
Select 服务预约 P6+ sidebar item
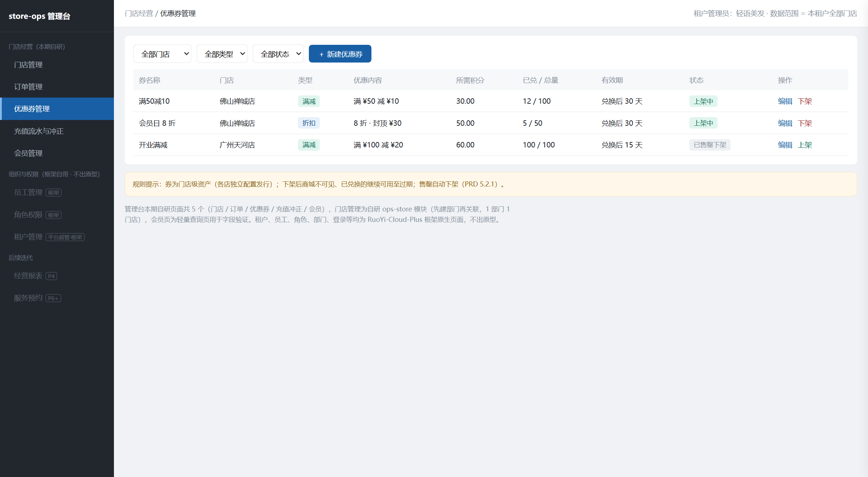click(x=57, y=298)
